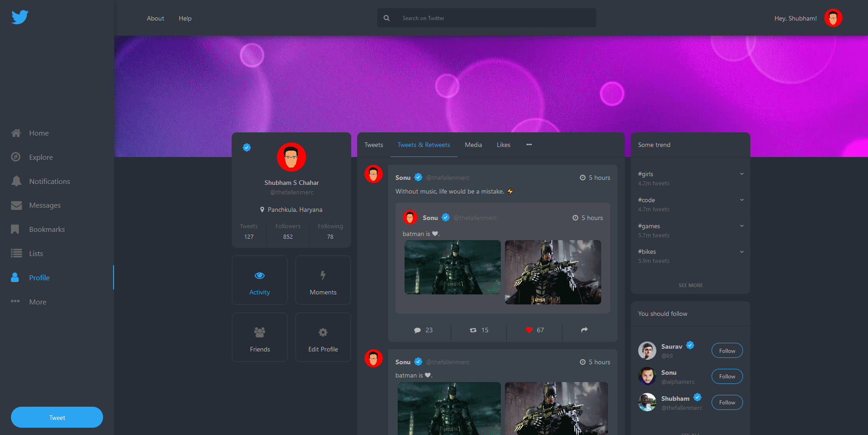Click the search magnifier icon
This screenshot has width=868, height=435.
(386, 18)
